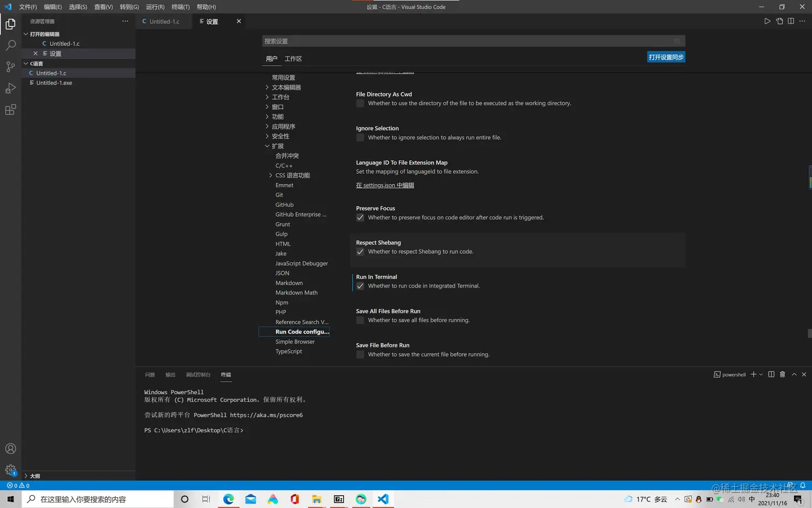
Task: Click the 打开设置同步 button
Action: click(x=666, y=58)
